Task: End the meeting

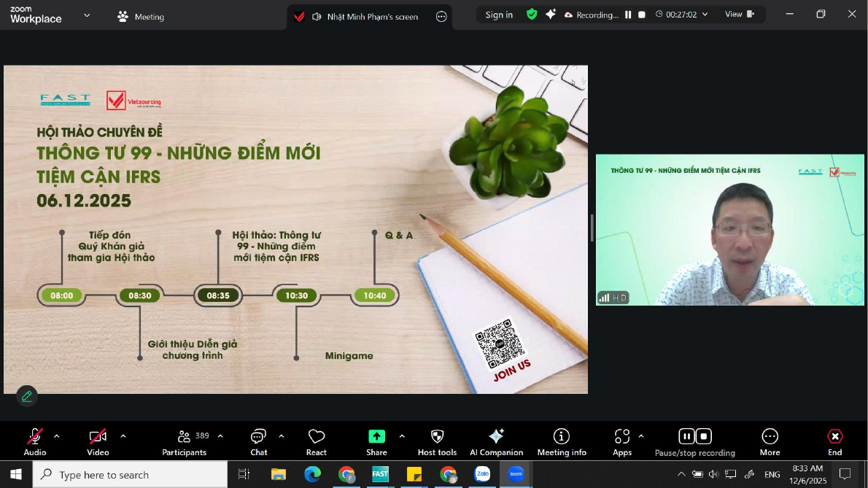Action: [x=834, y=442]
